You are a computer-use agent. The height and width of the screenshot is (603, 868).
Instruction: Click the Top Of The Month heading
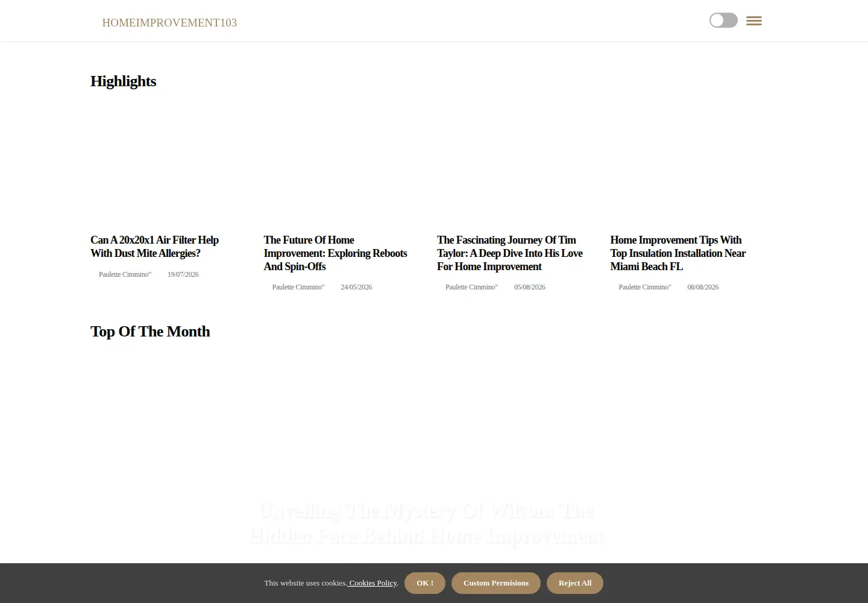[150, 332]
